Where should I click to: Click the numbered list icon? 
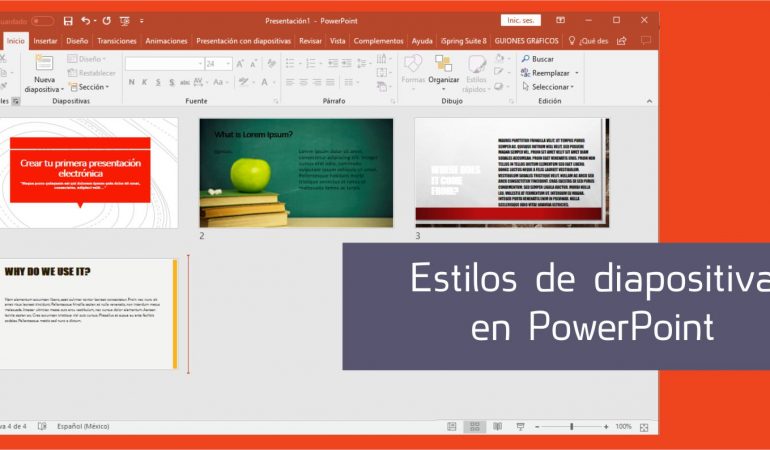[x=311, y=63]
